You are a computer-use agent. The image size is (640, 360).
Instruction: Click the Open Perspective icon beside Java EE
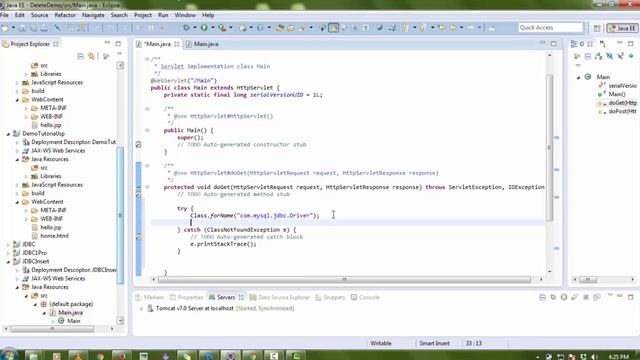tap(597, 28)
